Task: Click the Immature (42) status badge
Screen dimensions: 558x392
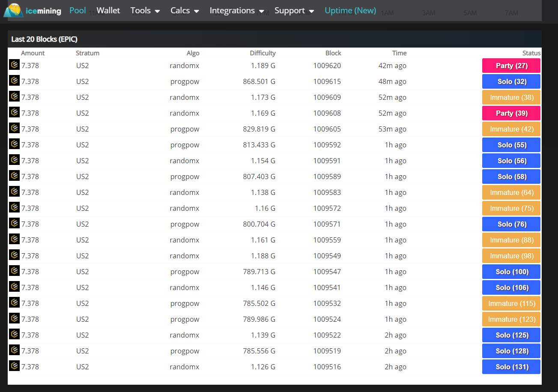Action: pos(511,129)
